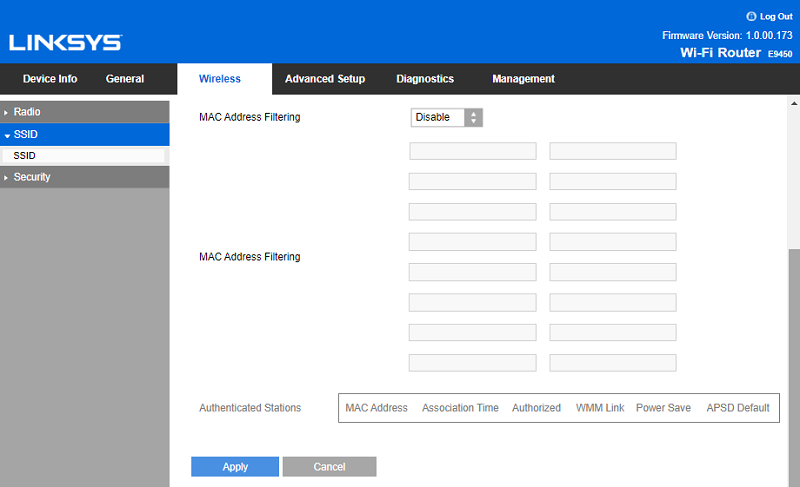Click the first left MAC address field
The height and width of the screenshot is (487, 800).
[x=473, y=151]
